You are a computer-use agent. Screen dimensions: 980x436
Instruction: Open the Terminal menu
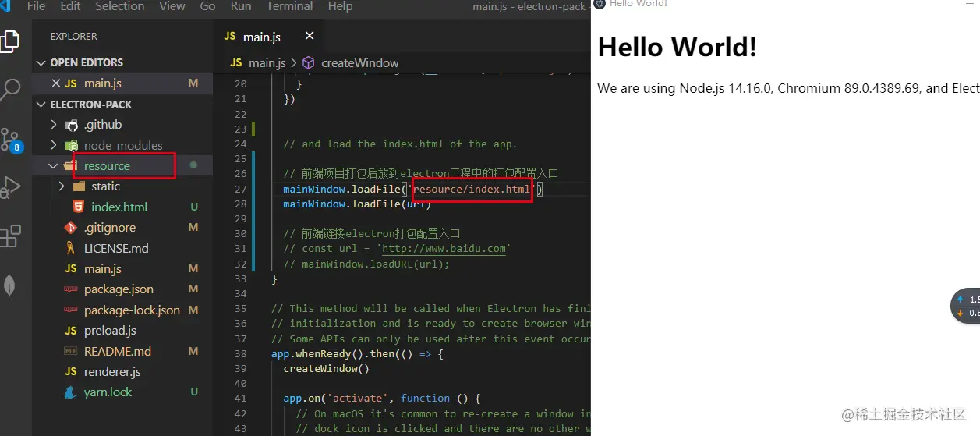[x=289, y=6]
